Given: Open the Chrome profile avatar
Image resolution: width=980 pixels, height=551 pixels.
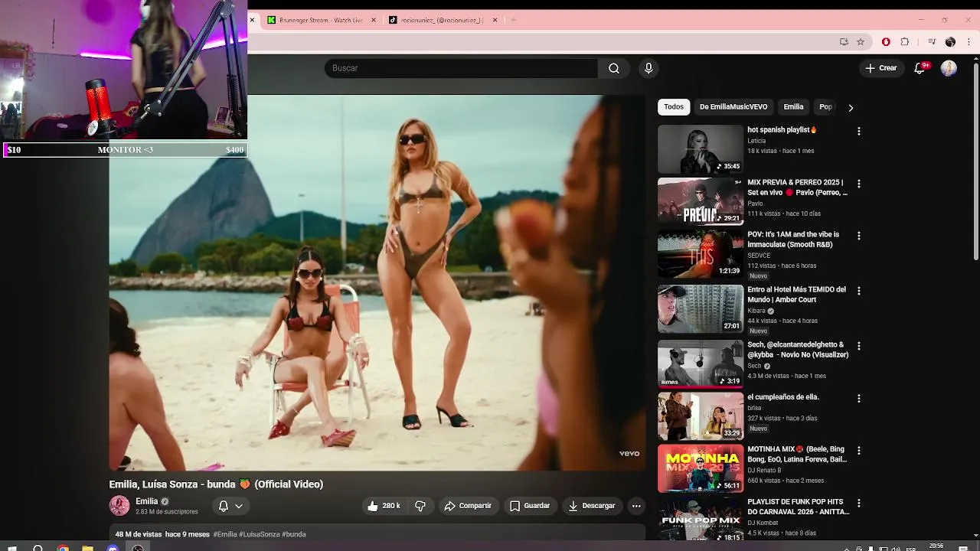Looking at the screenshot, I should (x=950, y=42).
